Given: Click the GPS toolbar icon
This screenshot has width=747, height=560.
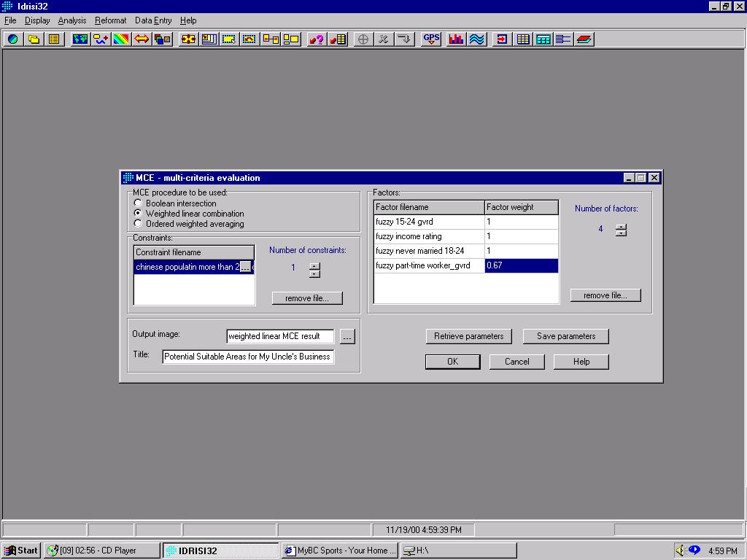Looking at the screenshot, I should [x=431, y=39].
